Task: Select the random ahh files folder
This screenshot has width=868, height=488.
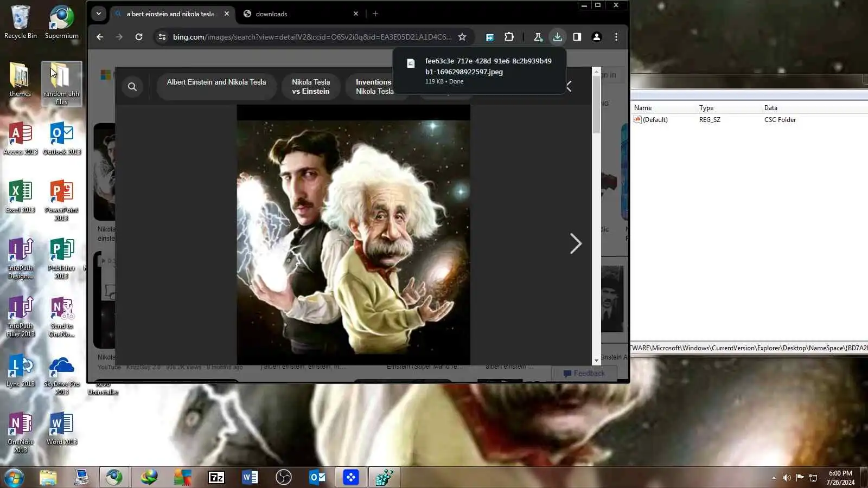Action: click(61, 84)
